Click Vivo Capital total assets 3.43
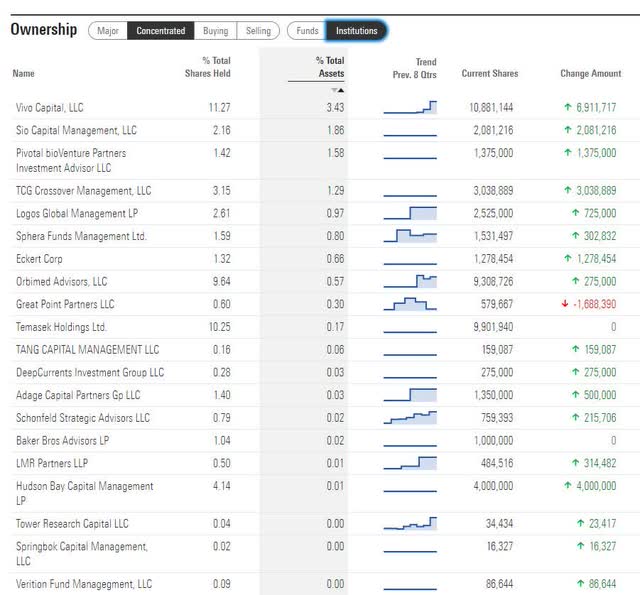The height and width of the screenshot is (595, 640). [x=335, y=108]
